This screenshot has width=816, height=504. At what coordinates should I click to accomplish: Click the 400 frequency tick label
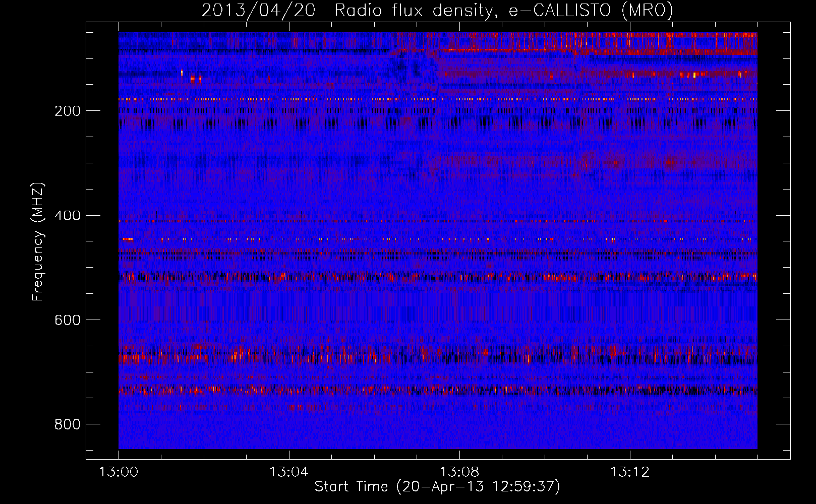point(68,216)
